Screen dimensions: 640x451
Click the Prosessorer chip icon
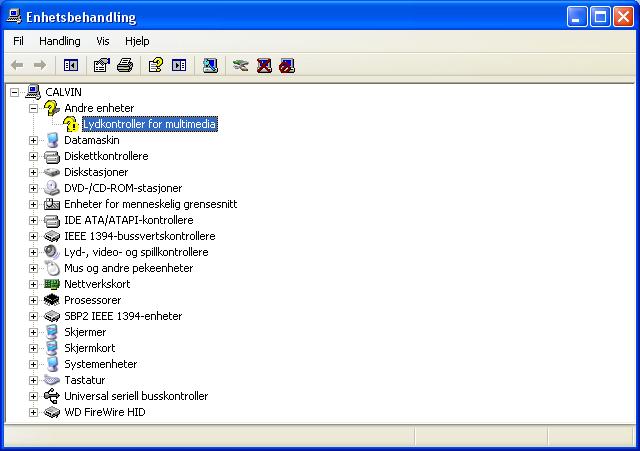(52, 300)
